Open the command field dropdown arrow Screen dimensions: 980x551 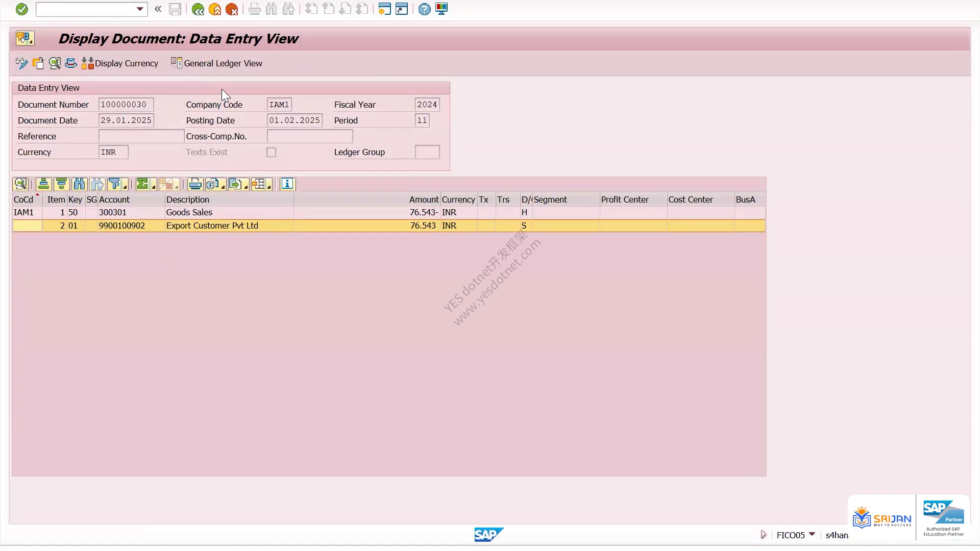coord(140,9)
